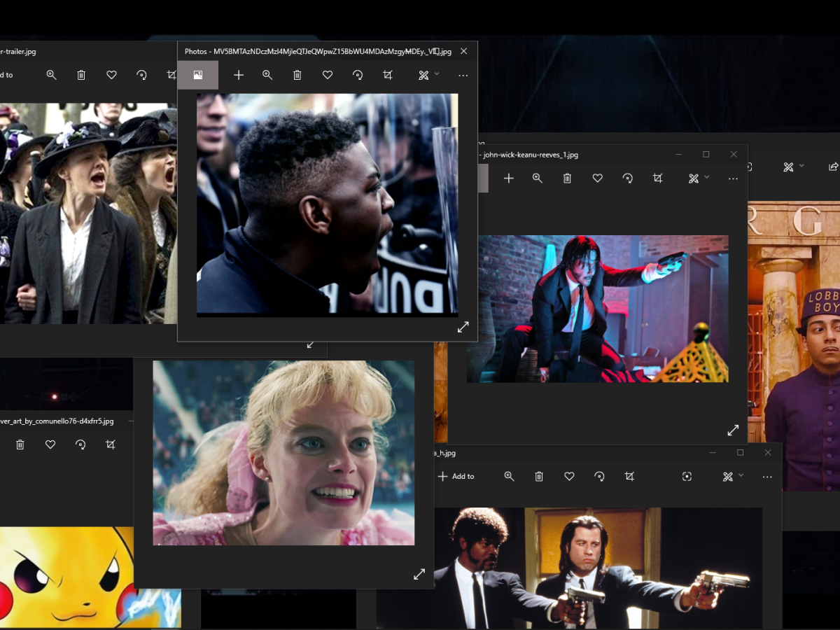This screenshot has width=840, height=630.
Task: Click the Add to button in a_h.jpg window
Action: pyautogui.click(x=456, y=476)
